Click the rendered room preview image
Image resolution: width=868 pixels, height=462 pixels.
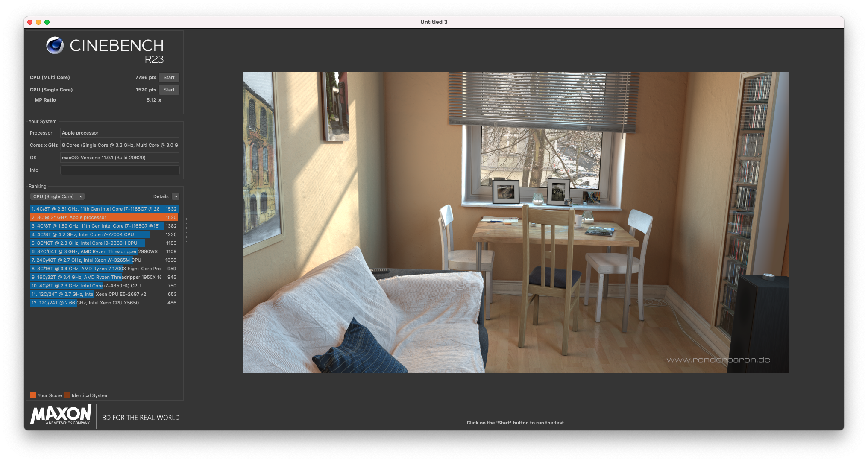click(516, 222)
